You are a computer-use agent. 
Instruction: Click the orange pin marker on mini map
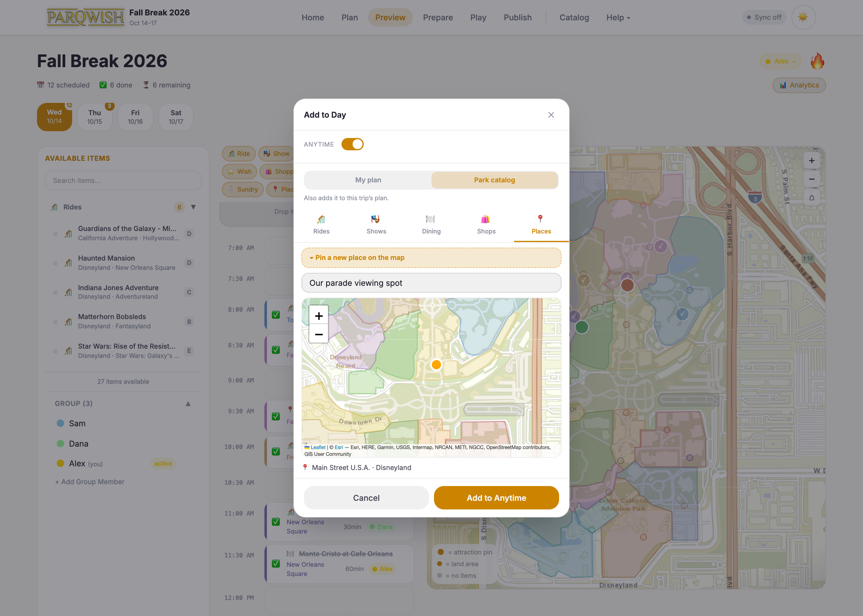(x=436, y=364)
